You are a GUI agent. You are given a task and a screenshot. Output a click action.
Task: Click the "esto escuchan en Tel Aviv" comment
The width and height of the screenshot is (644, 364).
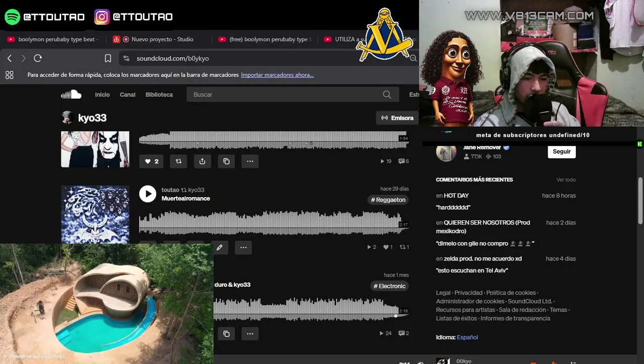(472, 270)
